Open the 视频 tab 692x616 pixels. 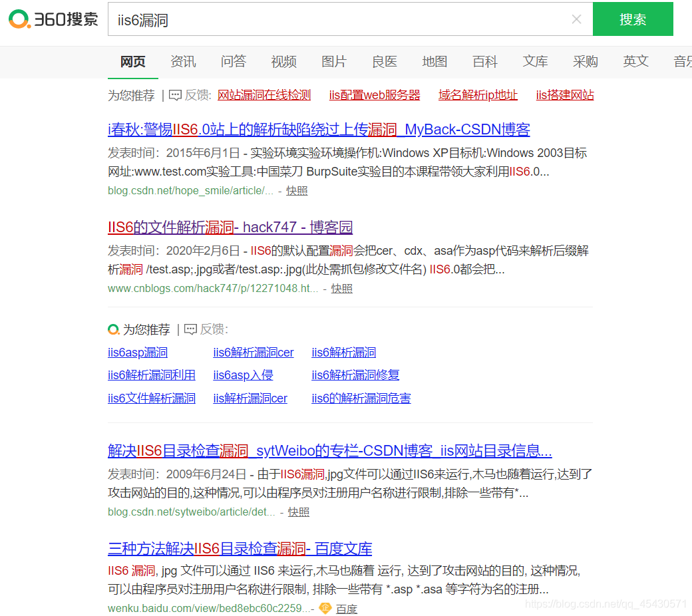283,61
